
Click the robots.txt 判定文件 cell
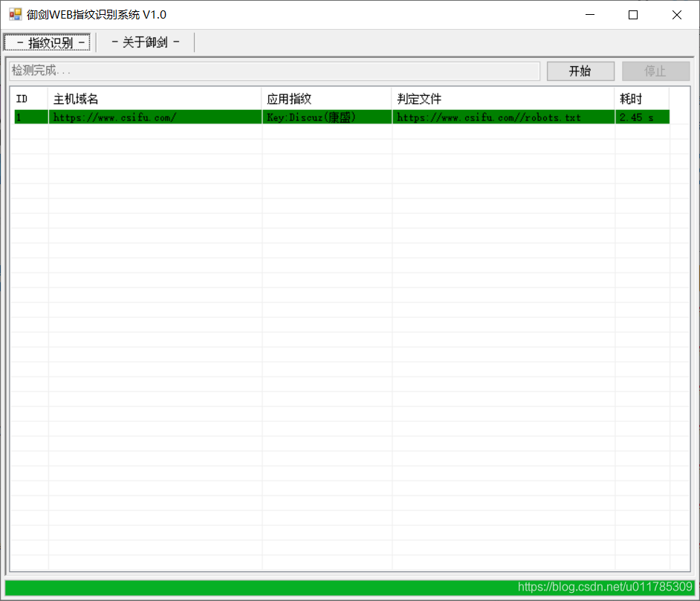(504, 117)
